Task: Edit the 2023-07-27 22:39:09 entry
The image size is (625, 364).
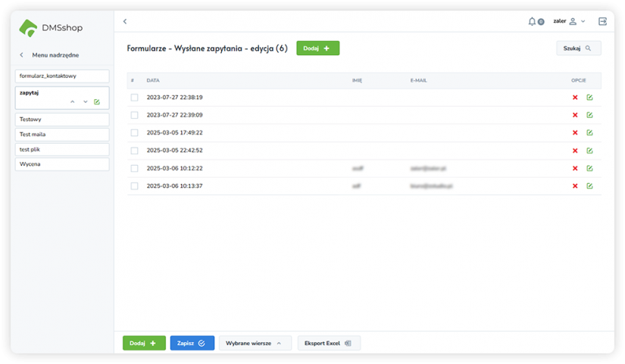Action: click(x=589, y=115)
